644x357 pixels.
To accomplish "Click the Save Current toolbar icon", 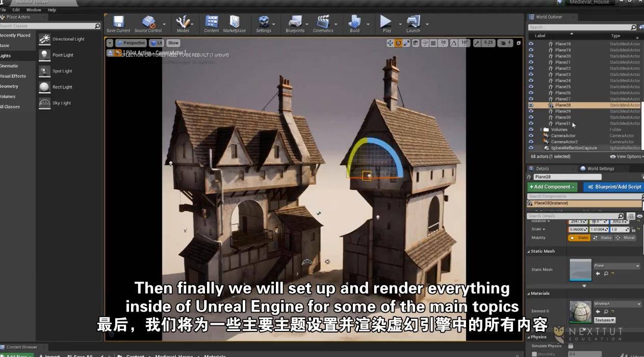I will (118, 24).
